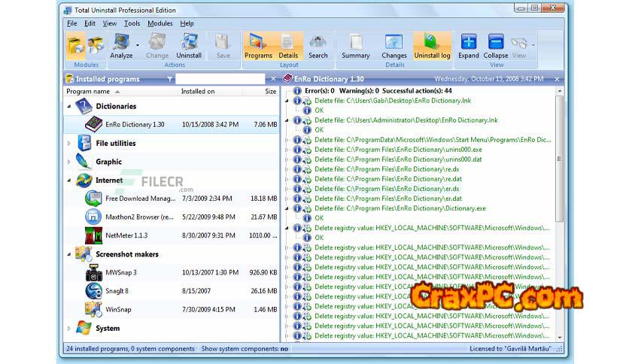629x364 pixels.
Task: Click the filter funnel icon
Action: 170,79
